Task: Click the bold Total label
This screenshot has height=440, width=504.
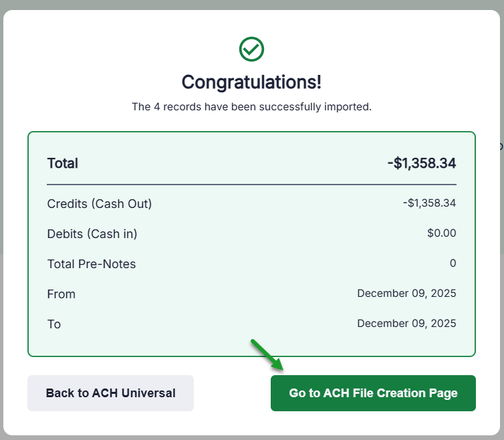Action: pyautogui.click(x=63, y=163)
